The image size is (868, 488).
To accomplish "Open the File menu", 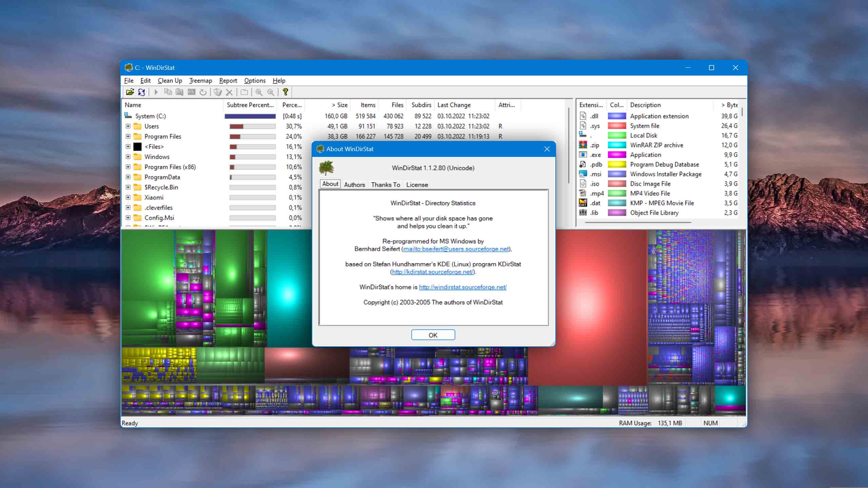I will (129, 81).
